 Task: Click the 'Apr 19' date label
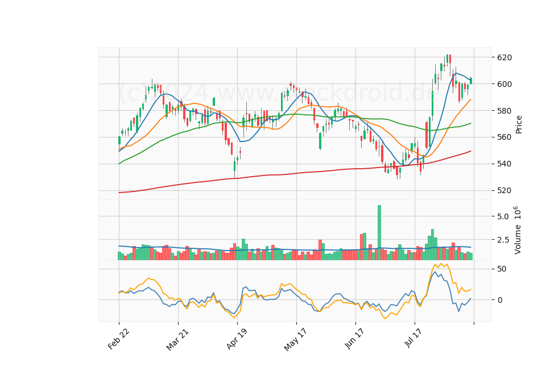pos(237,339)
